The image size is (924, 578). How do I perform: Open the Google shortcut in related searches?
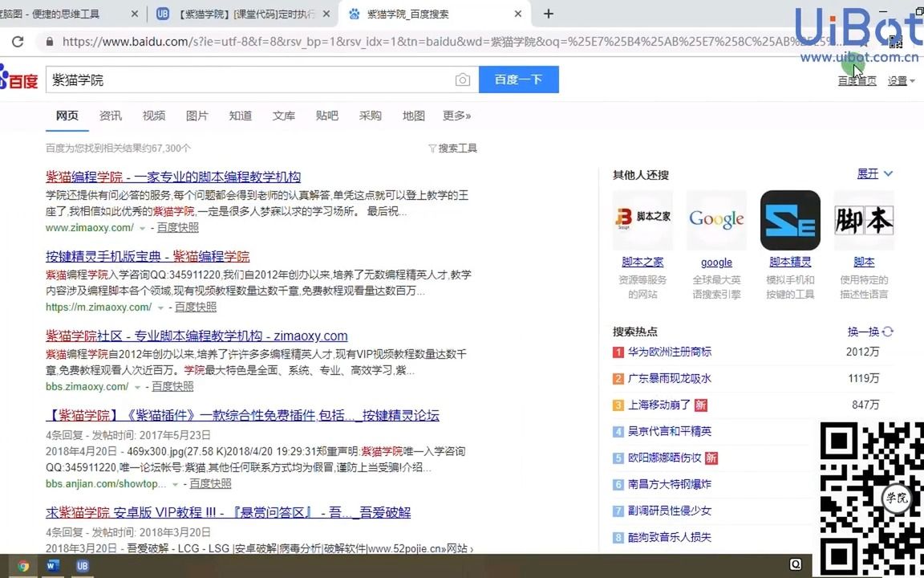(716, 219)
